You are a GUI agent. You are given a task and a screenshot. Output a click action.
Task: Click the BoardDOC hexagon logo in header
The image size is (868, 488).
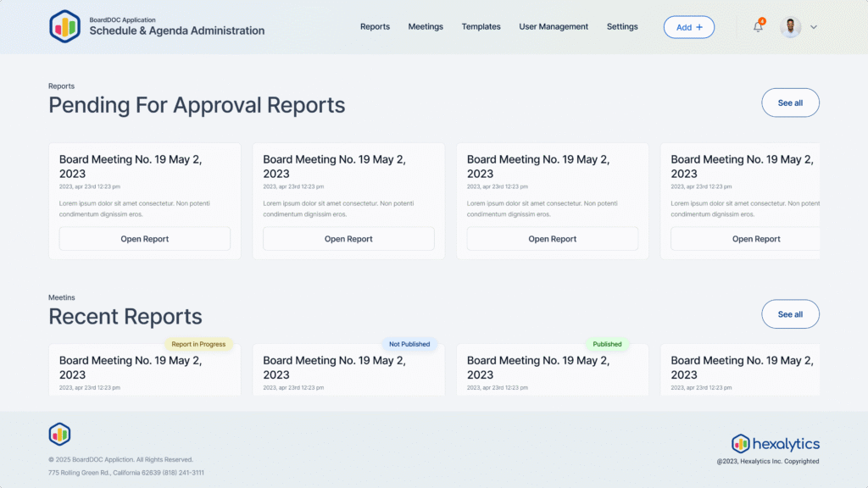[x=64, y=26]
